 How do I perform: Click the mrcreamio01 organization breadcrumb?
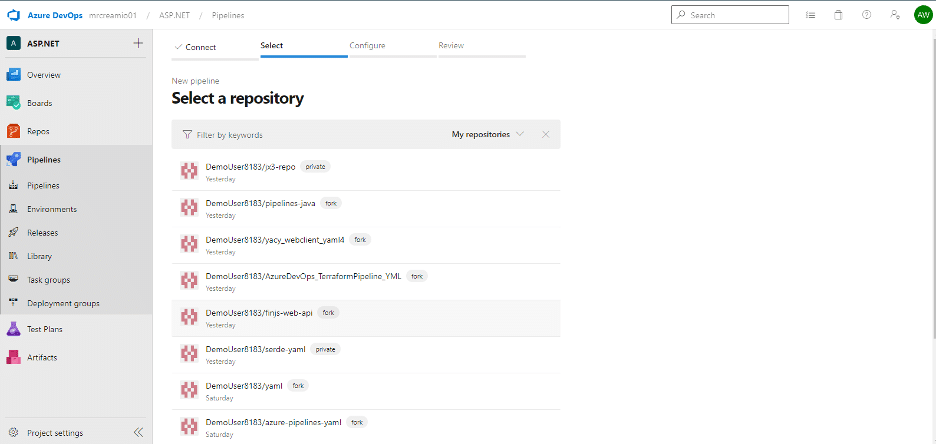[113, 15]
